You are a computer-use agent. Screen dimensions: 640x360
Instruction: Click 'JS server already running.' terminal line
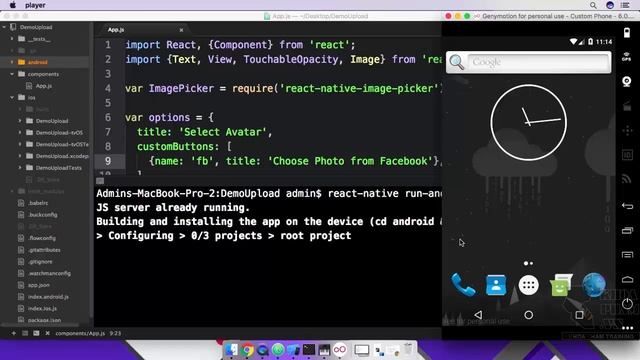point(173,207)
